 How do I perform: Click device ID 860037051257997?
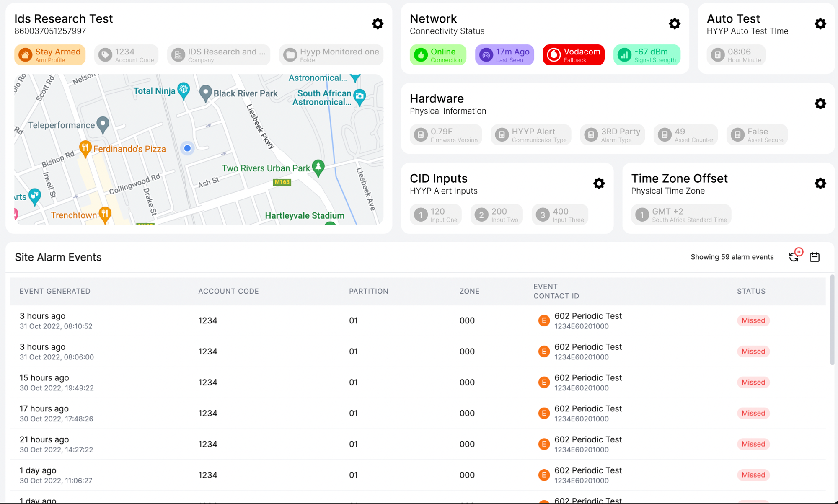pyautogui.click(x=50, y=31)
